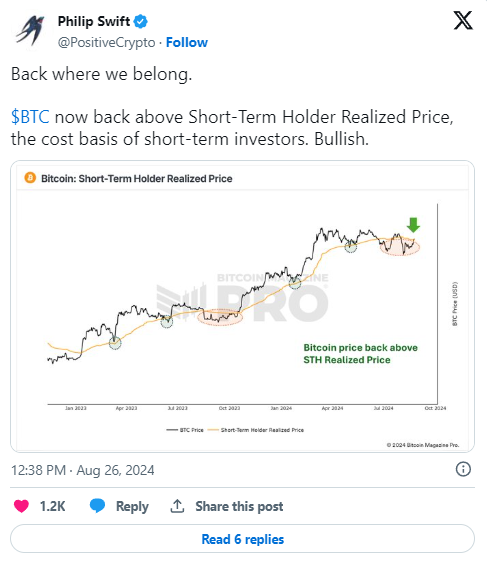Click the green down arrow on chart
The height and width of the screenshot is (562, 487).
click(x=413, y=225)
